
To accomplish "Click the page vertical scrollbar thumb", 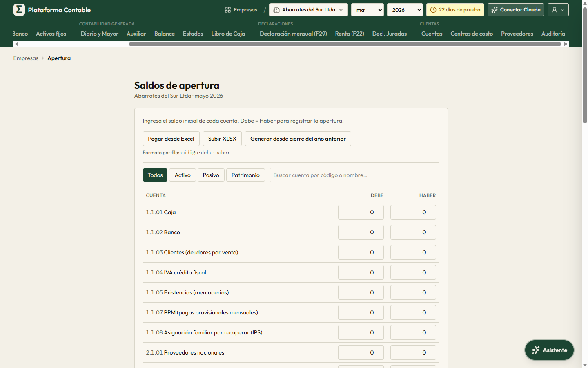I will point(585,65).
